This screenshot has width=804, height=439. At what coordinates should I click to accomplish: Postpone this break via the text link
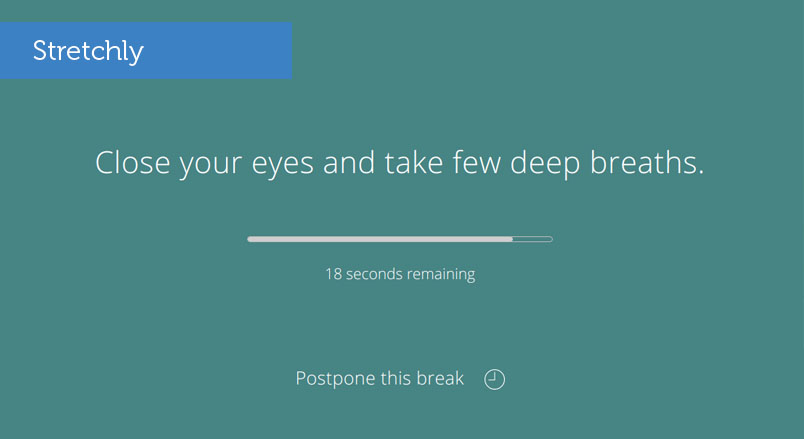point(380,379)
